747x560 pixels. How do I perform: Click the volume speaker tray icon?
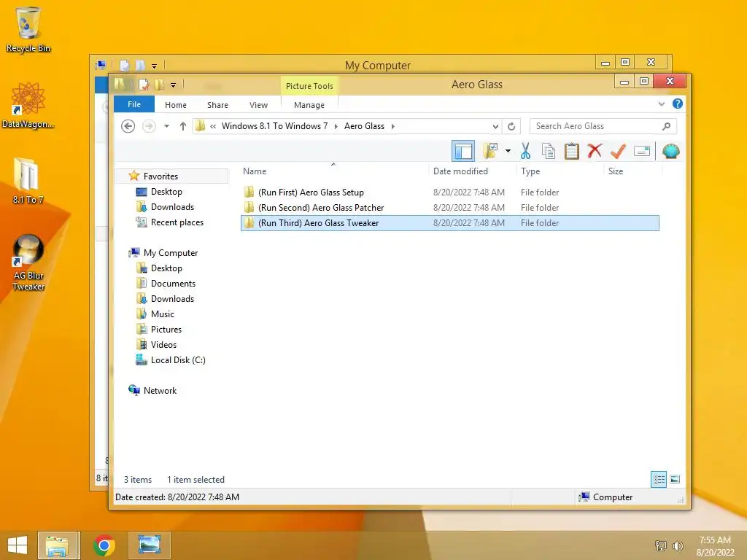point(678,545)
